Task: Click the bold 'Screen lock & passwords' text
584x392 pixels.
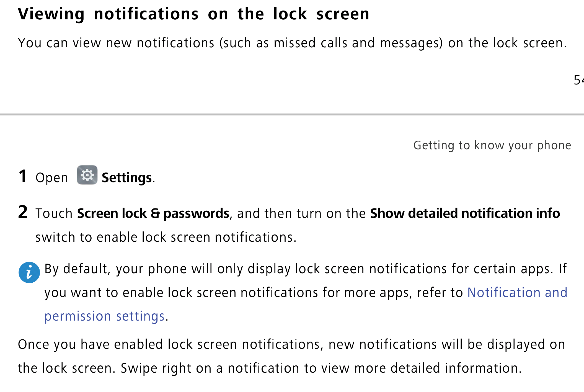Action: [153, 213]
